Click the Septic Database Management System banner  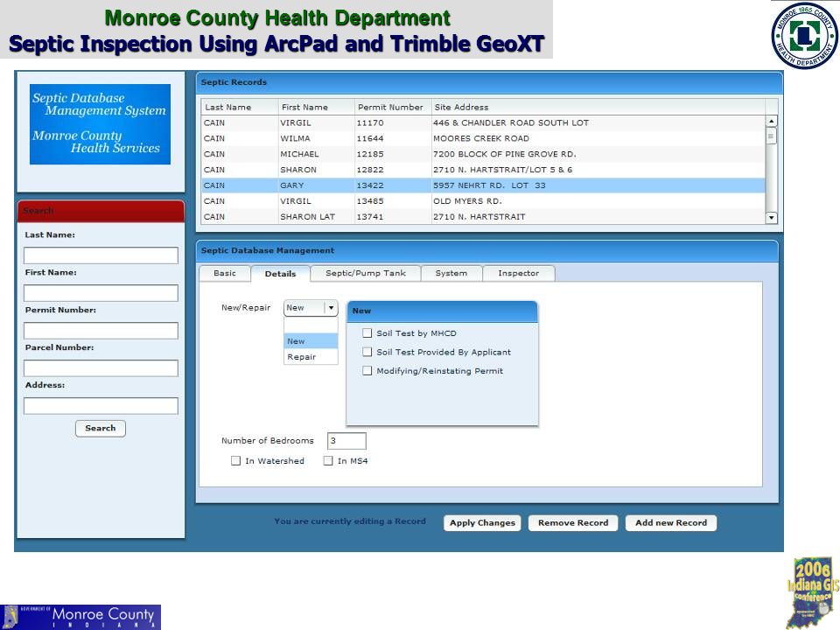(x=100, y=123)
